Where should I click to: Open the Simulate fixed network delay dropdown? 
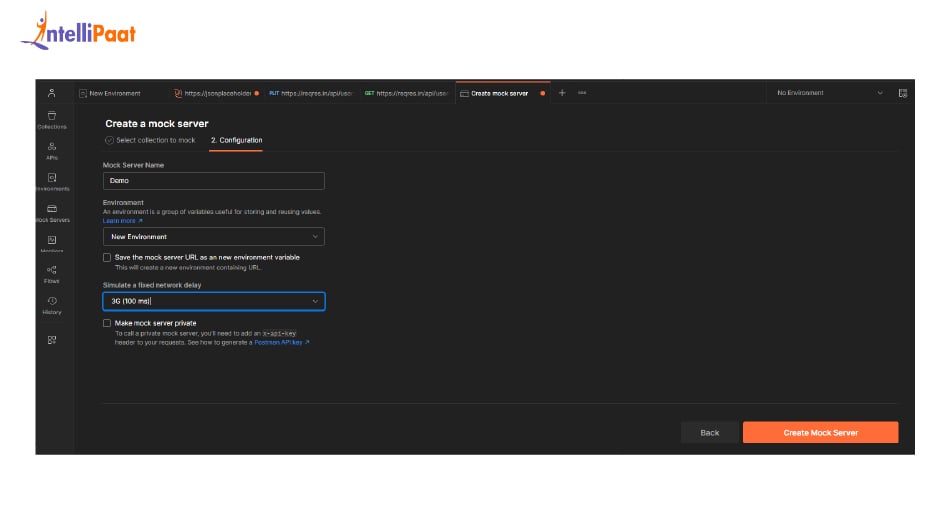pyautogui.click(x=213, y=301)
